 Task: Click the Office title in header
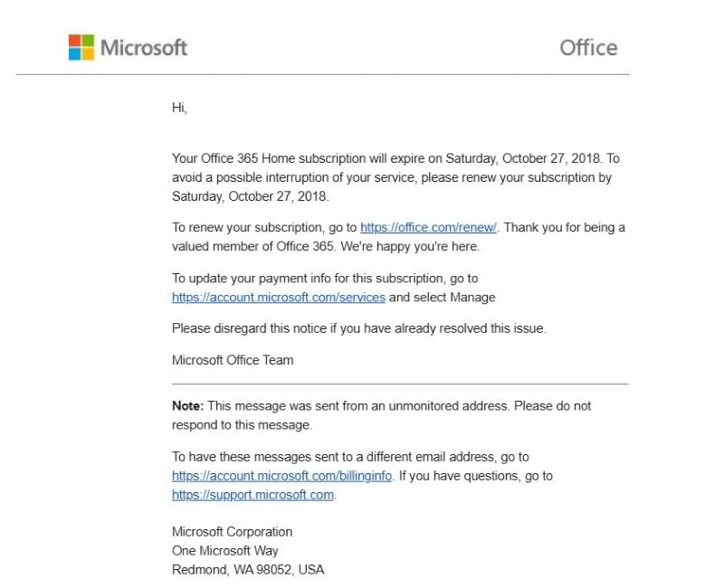pos(588,47)
